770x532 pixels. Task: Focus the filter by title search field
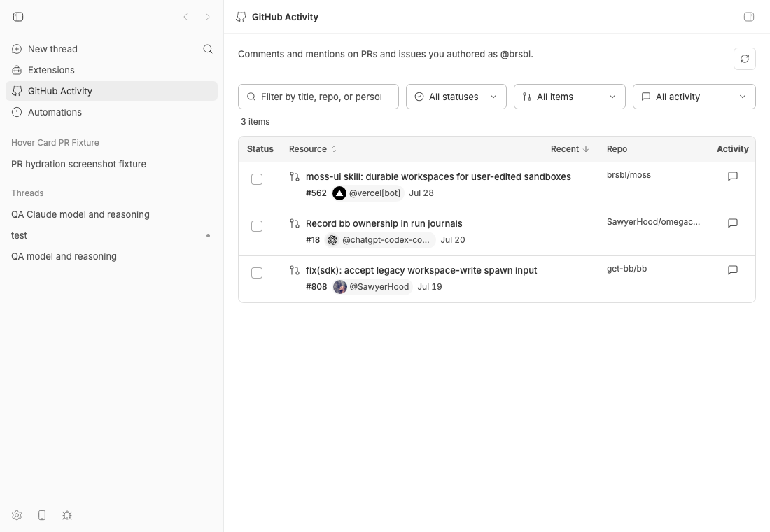[x=318, y=97]
